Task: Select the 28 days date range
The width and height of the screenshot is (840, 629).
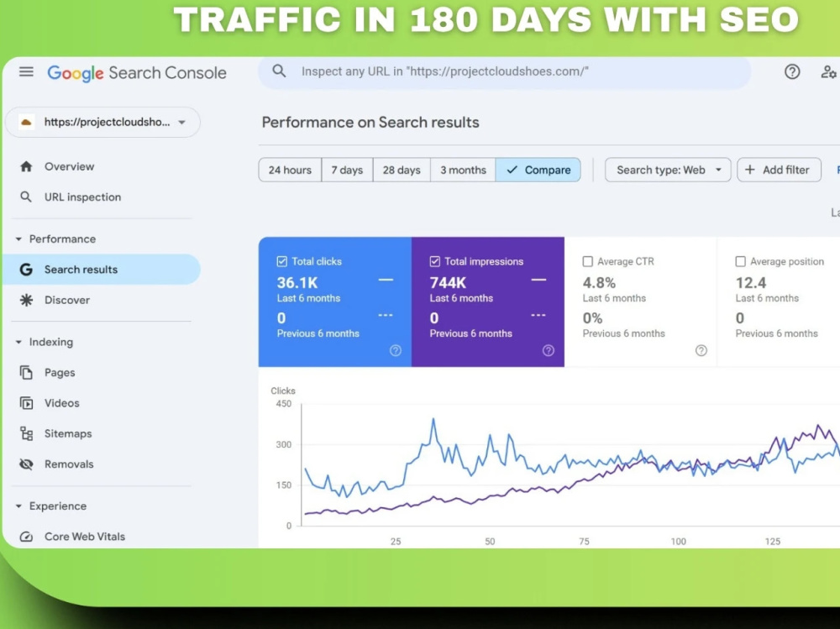Action: point(402,170)
